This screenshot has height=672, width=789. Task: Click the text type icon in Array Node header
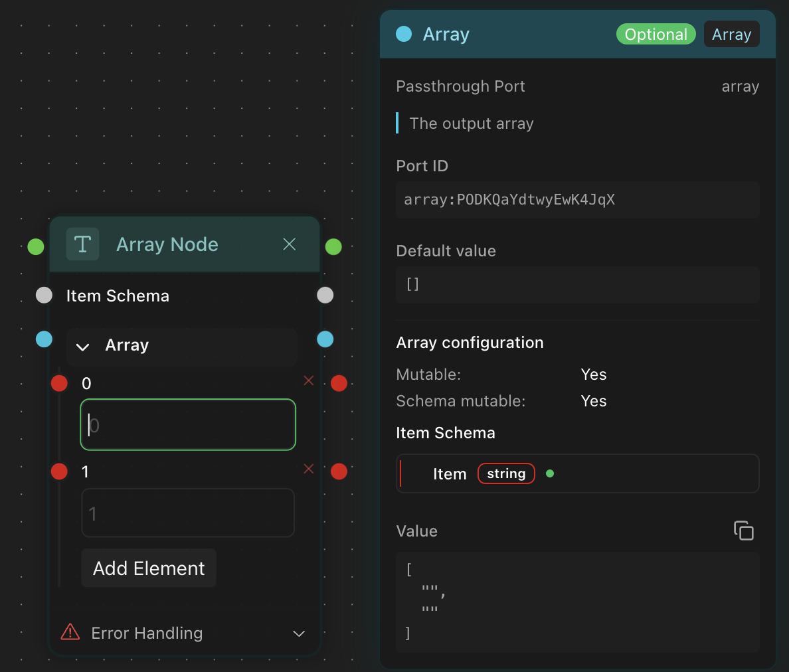(82, 244)
